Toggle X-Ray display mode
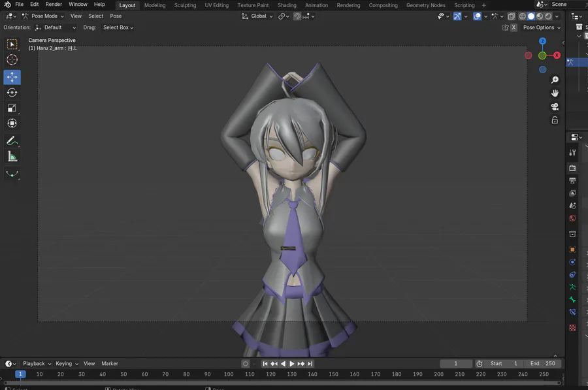Viewport: 588px width, 390px height. [x=511, y=16]
